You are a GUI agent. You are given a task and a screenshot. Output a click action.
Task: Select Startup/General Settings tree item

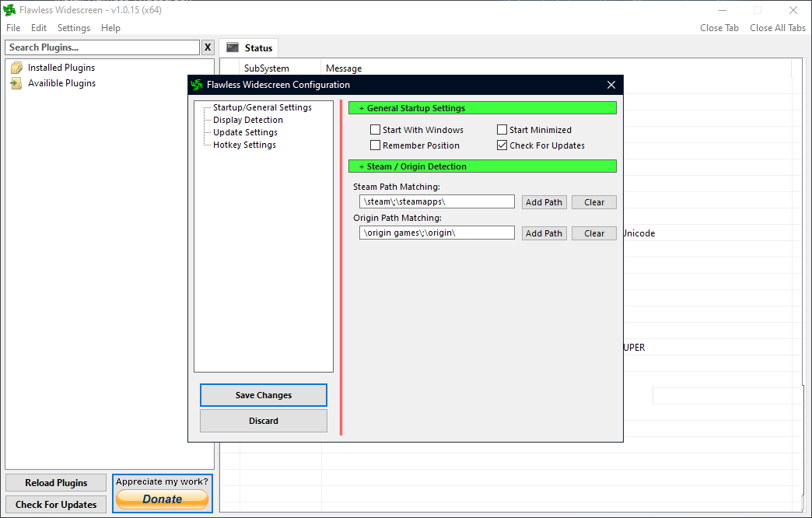point(262,107)
